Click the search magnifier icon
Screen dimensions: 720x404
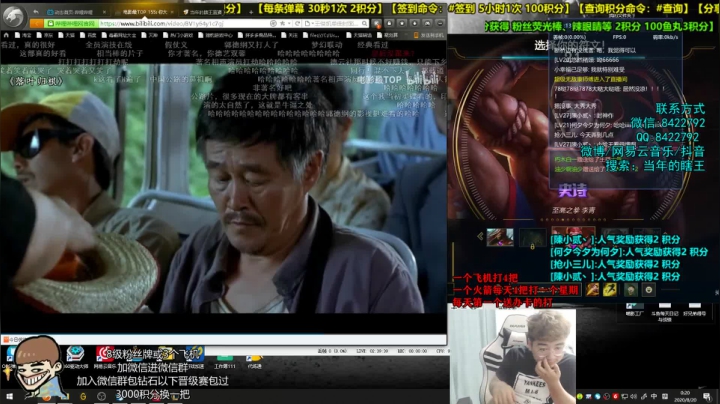[x=365, y=23]
